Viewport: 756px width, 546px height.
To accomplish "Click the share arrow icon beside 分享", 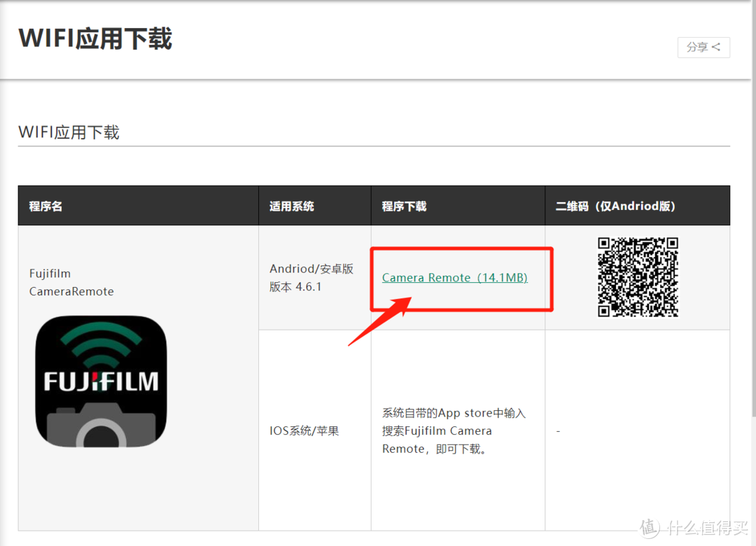I will coord(716,47).
